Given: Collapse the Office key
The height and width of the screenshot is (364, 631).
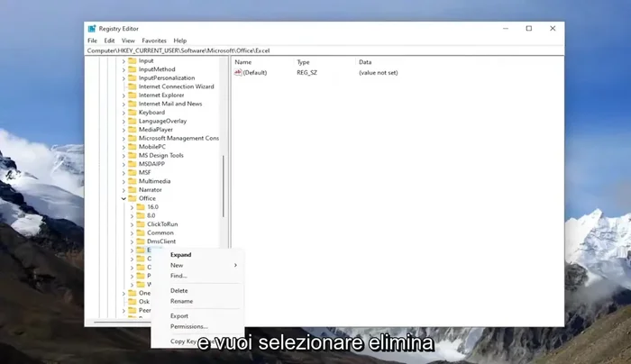Looking at the screenshot, I should [x=123, y=198].
